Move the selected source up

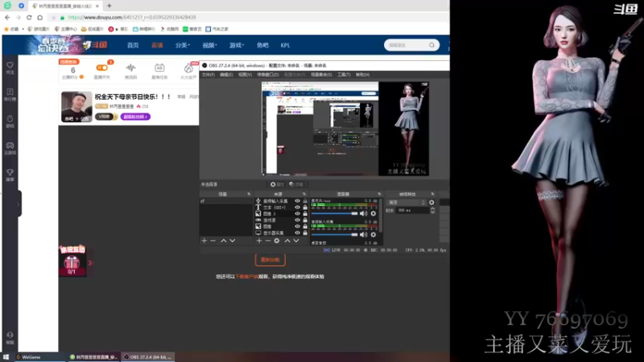coord(287,241)
